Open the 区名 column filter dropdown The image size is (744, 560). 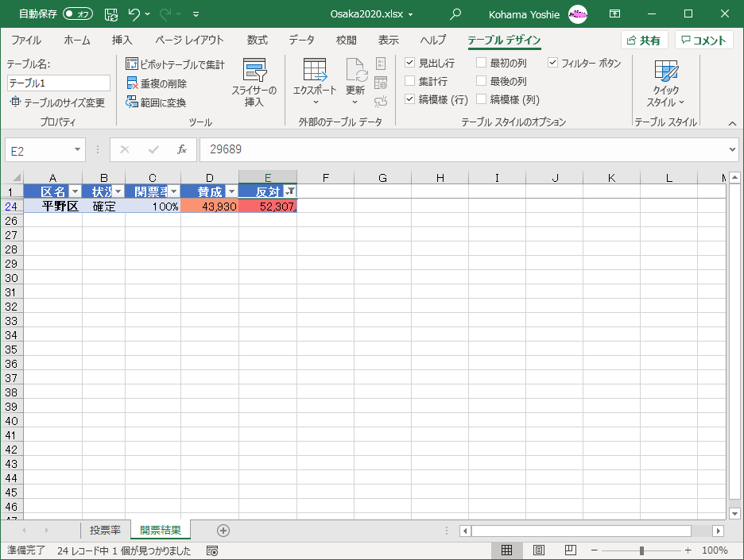75,191
